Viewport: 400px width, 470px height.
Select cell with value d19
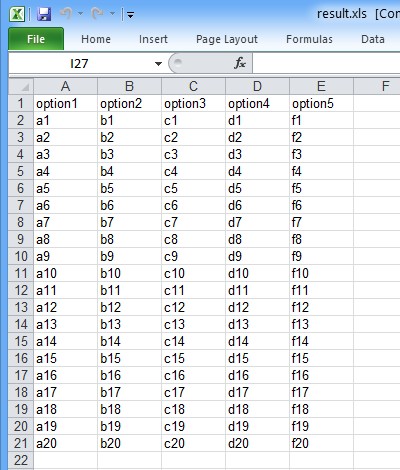tap(257, 426)
